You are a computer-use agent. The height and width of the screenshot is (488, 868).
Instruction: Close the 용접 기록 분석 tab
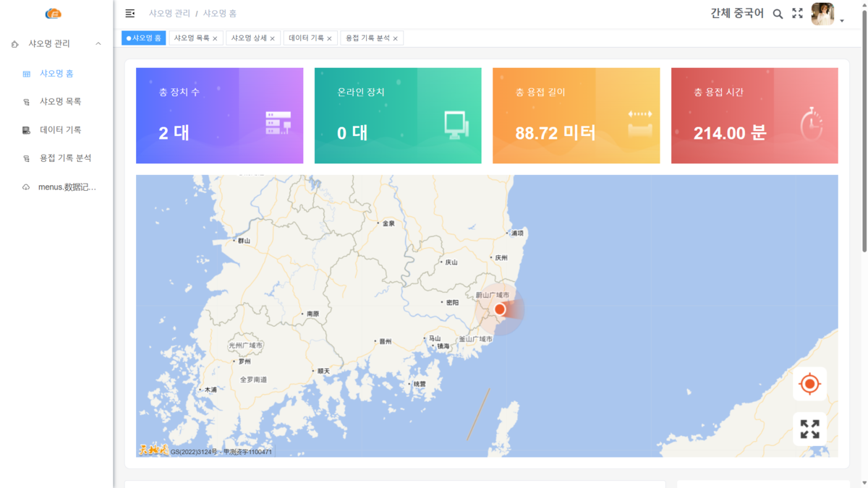point(396,39)
